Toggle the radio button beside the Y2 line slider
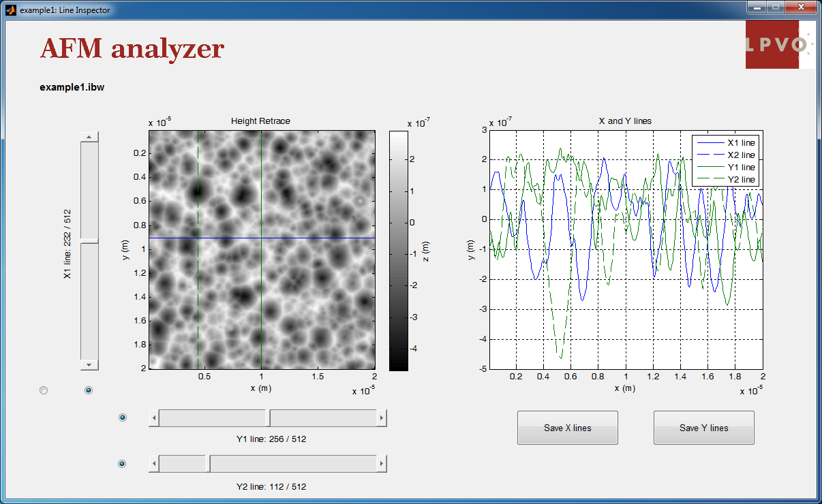This screenshot has width=822, height=504. click(123, 464)
